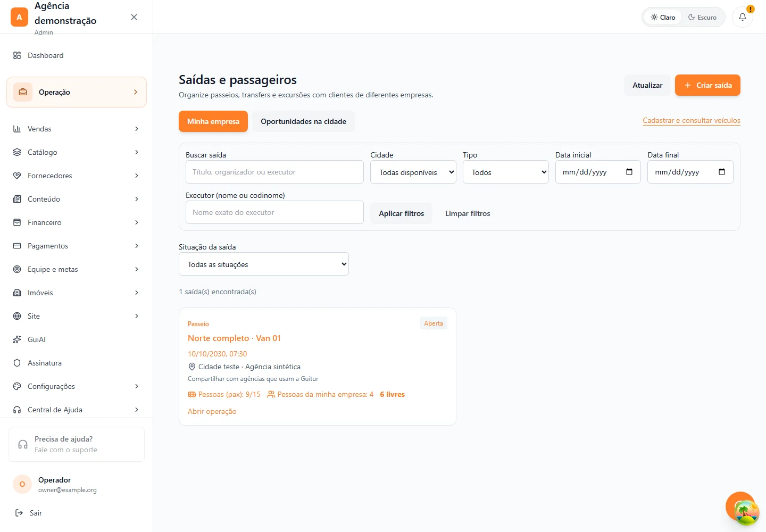Click the Fornecedores handshake icon

pos(17,176)
